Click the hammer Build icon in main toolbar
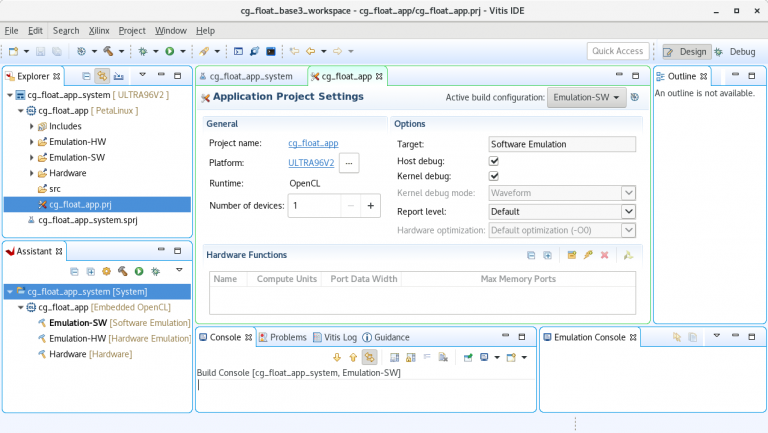 point(109,51)
